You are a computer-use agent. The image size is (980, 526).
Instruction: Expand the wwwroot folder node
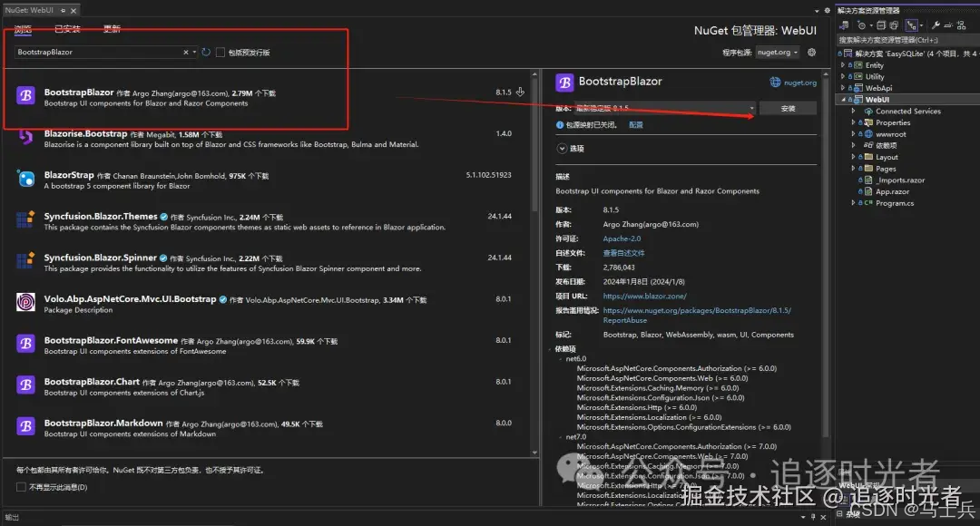click(x=853, y=133)
